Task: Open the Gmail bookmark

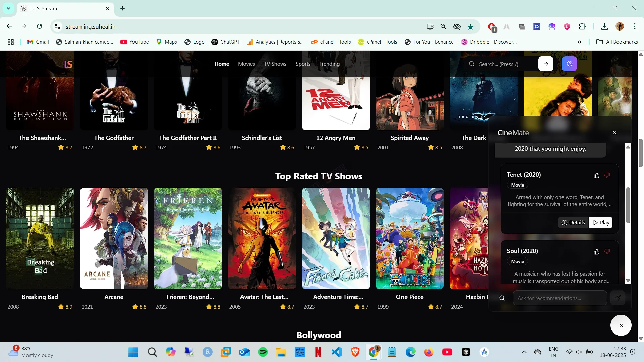Action: [38, 42]
